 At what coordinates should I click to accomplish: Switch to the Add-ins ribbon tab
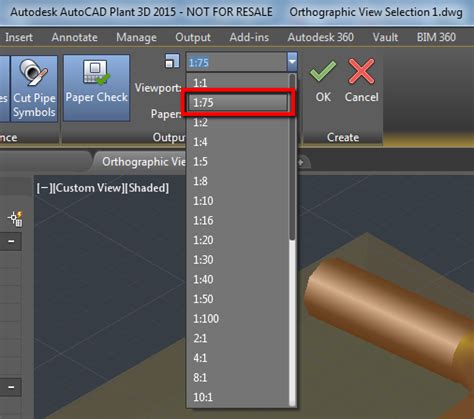pyautogui.click(x=249, y=37)
